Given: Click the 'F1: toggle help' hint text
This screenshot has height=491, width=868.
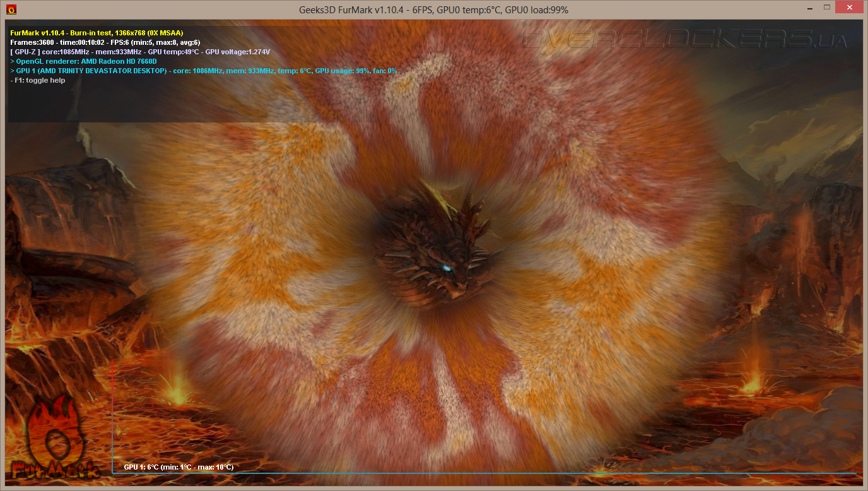Looking at the screenshot, I should pyautogui.click(x=38, y=80).
